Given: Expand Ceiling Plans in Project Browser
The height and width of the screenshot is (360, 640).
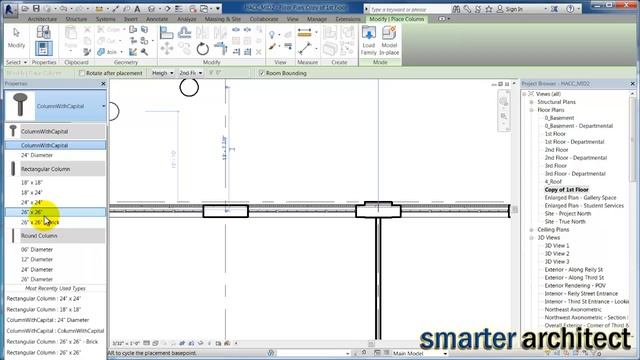Looking at the screenshot, I should click(531, 230).
